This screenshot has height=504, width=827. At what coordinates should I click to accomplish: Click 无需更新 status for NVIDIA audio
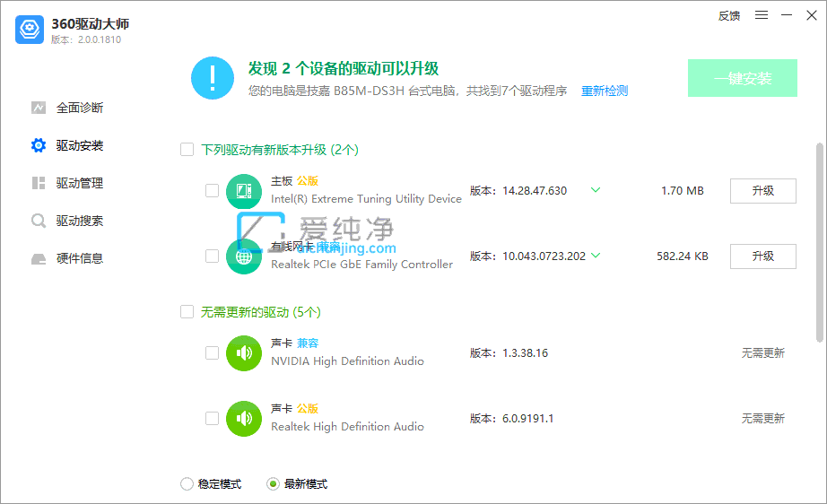[763, 353]
